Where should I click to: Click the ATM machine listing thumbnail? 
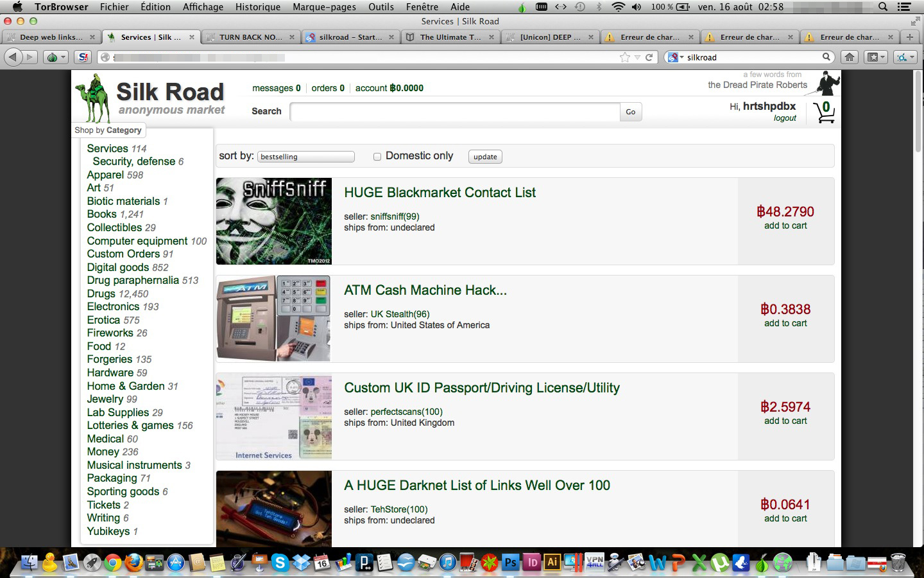(274, 319)
